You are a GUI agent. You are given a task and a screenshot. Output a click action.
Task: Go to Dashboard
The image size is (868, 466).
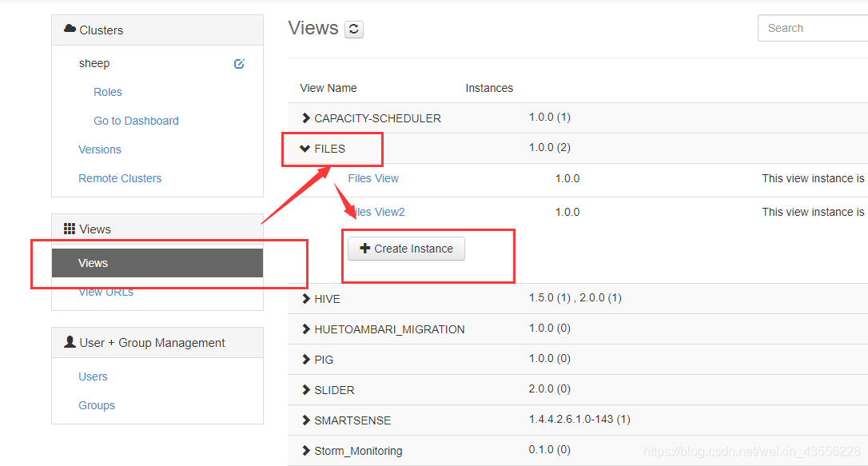136,121
